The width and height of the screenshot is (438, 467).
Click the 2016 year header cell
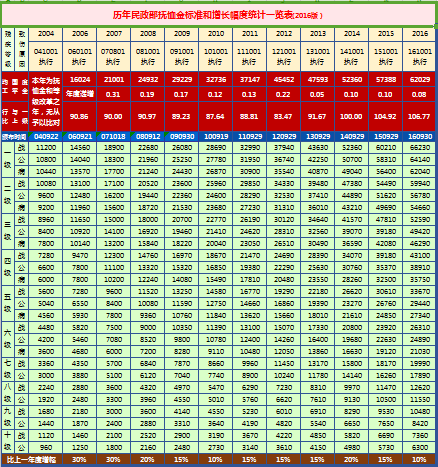[420, 34]
